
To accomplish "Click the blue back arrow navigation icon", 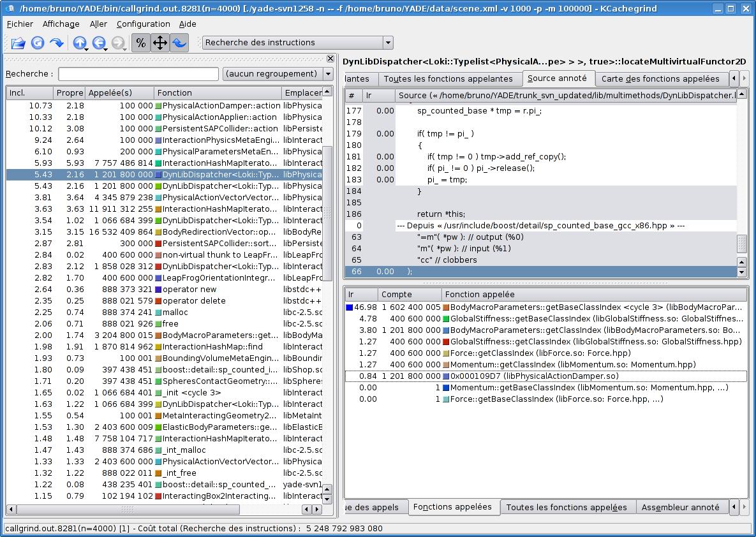I will click(x=98, y=43).
